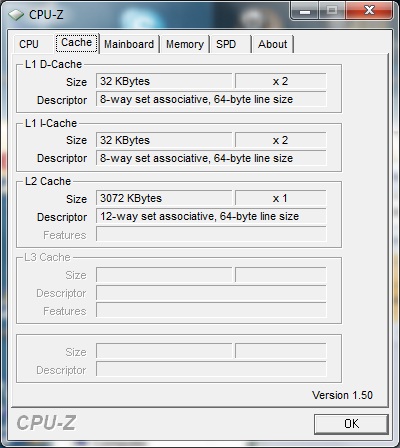
Task: Click the L2 Cache size field 3072 KBytes
Action: [164, 198]
